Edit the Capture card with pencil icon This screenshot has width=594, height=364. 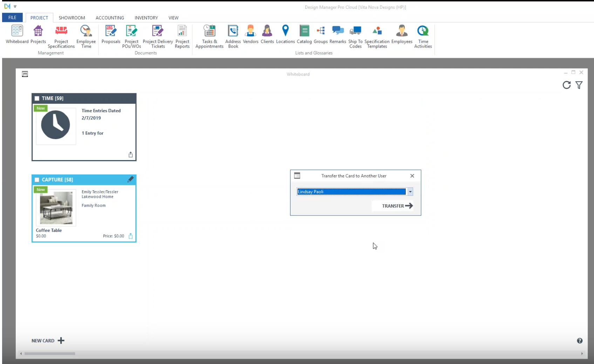coord(130,179)
